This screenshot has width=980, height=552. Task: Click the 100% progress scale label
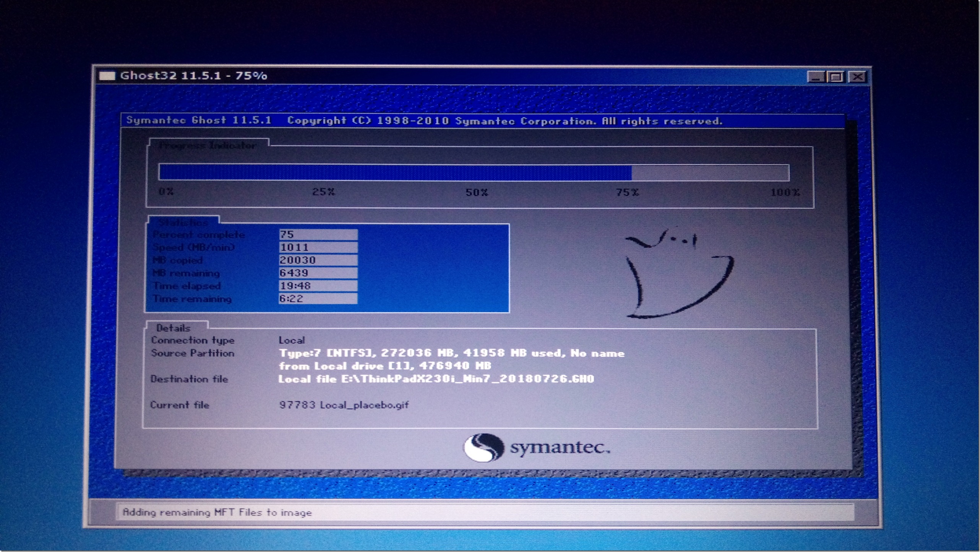[x=785, y=192]
